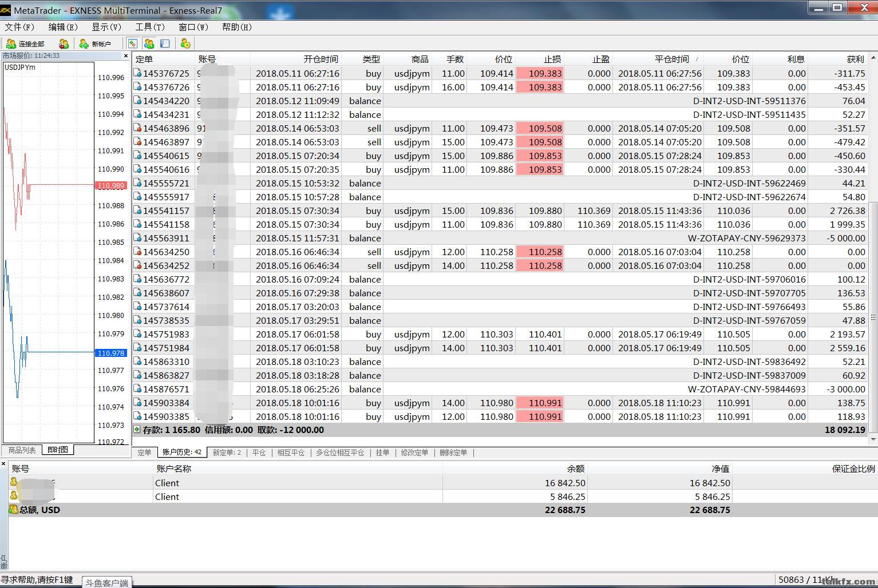Switch to the 修改定单 tab
Screen dimensions: 878x588
(414, 452)
